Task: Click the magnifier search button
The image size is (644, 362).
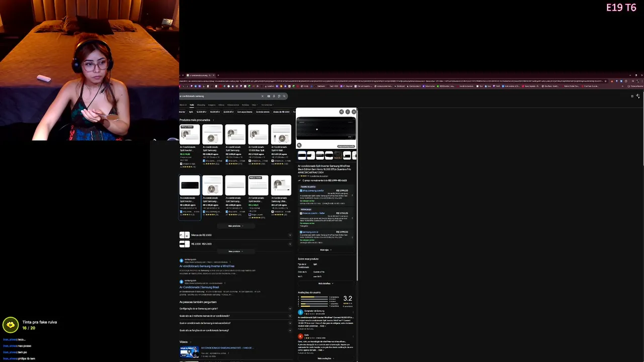Action: (284, 96)
